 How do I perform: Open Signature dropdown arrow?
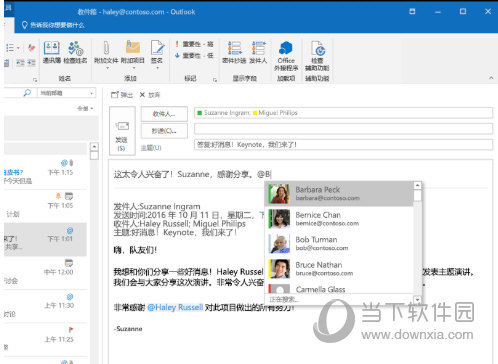pyautogui.click(x=157, y=68)
